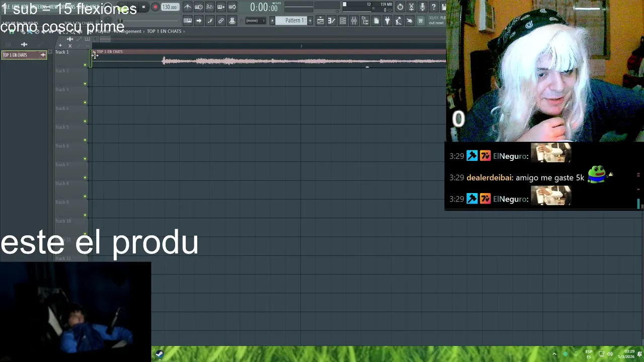644x362 pixels.
Task: Open the content library cart icon
Action: click(x=421, y=21)
